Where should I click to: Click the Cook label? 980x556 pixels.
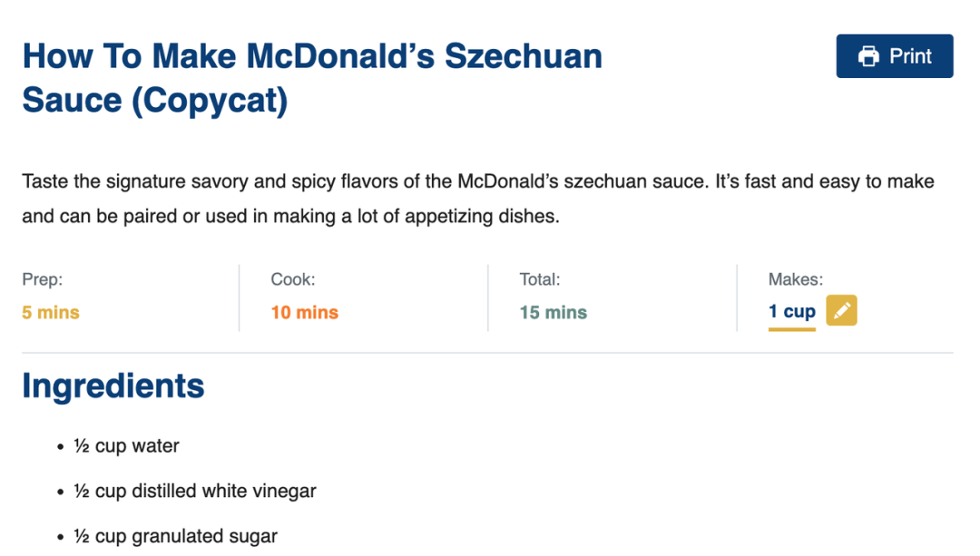pyautogui.click(x=293, y=279)
